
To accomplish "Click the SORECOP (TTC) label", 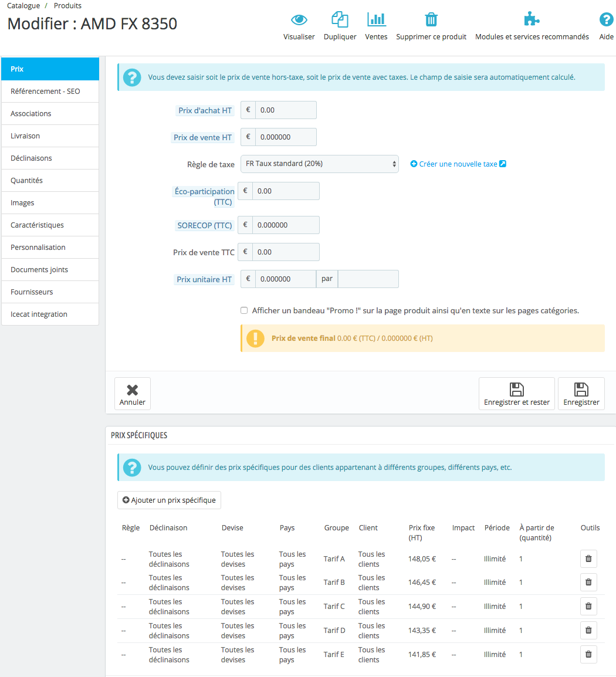I will click(205, 225).
